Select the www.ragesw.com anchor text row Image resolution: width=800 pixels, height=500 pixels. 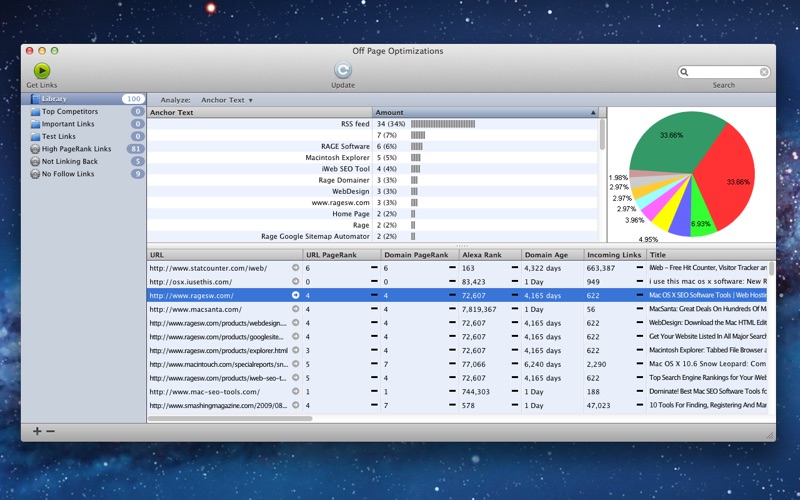pyautogui.click(x=372, y=203)
